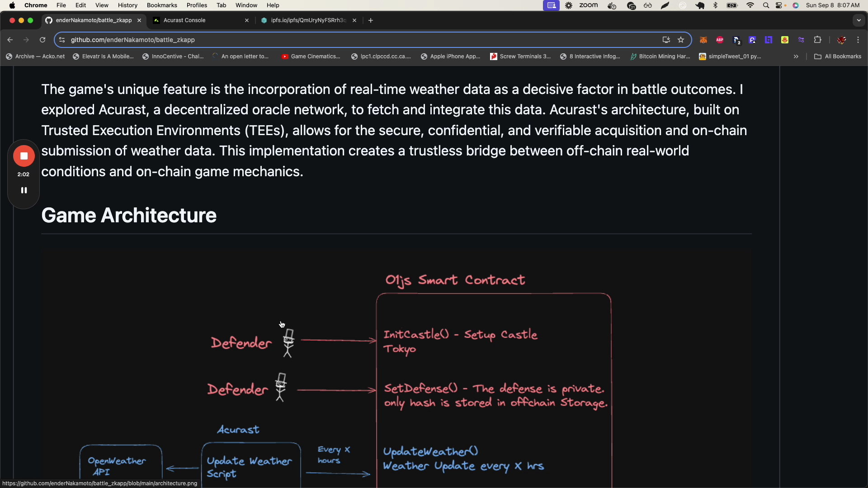Image resolution: width=868 pixels, height=488 pixels.
Task: Open Siri from the menu bar
Action: 796,5
